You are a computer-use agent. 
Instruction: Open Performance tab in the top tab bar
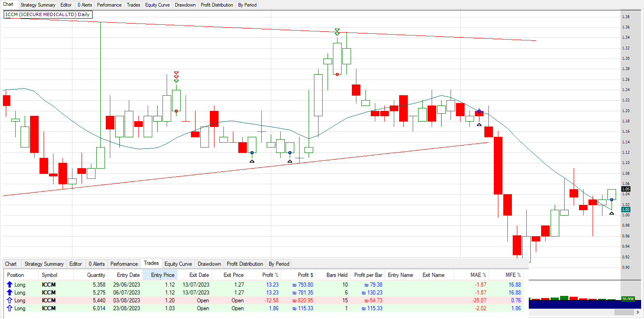[x=109, y=5]
